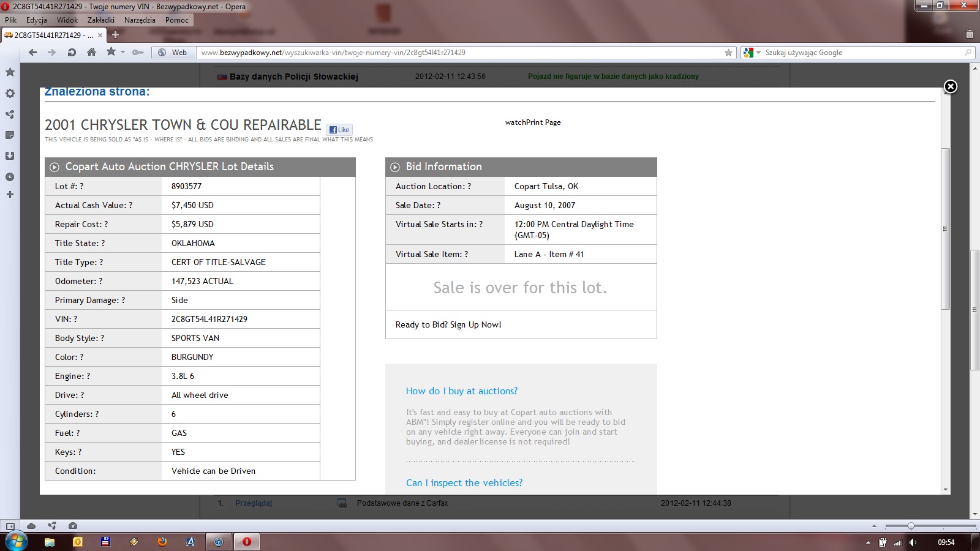Viewport: 980px width, 551px height.
Task: Click the popup vertical scrollbar
Action: tap(946, 229)
